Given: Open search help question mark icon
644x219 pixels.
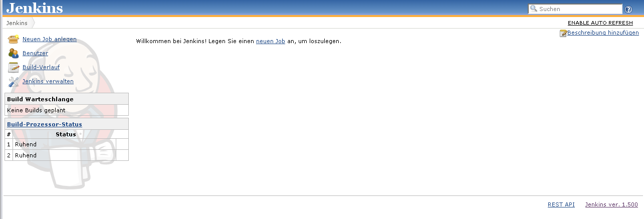Looking at the screenshot, I should click(628, 10).
